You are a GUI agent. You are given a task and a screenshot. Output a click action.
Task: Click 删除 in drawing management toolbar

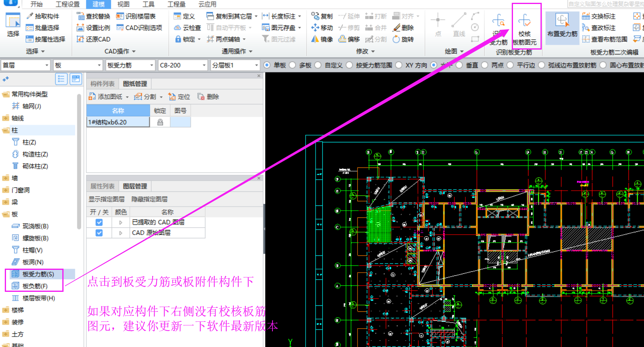pos(208,97)
